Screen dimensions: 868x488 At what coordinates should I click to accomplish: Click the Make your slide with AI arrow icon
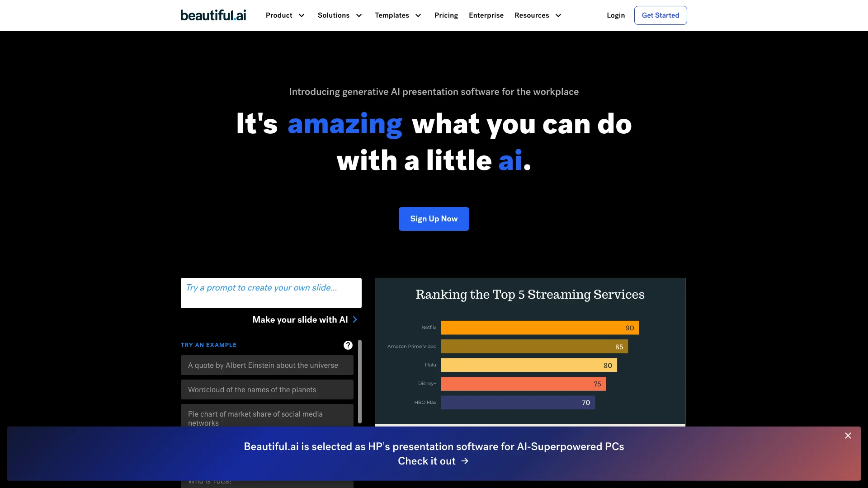tap(356, 319)
